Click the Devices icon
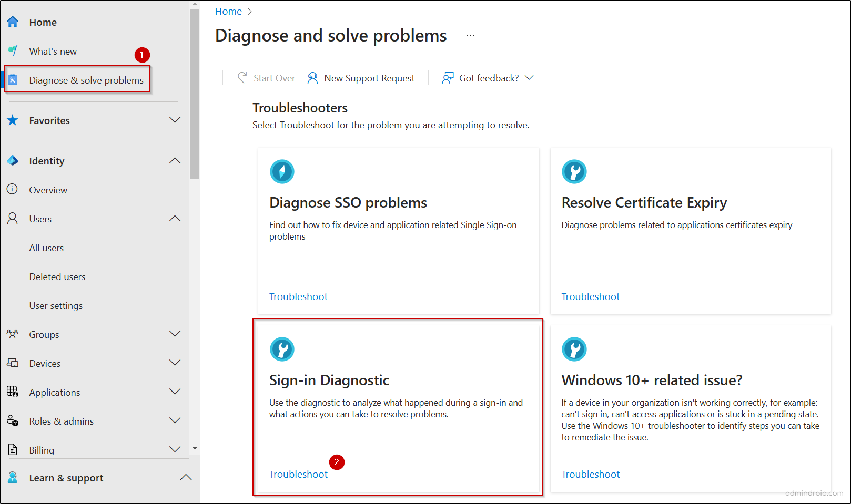Viewport: 851px width, 504px height. click(13, 363)
